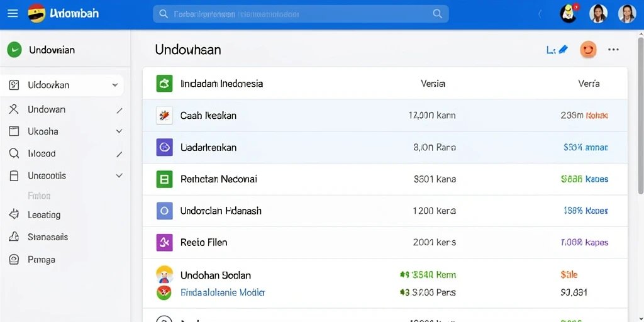Select the Indadam Inedomesia header text
This screenshot has height=322, width=644.
[x=221, y=84]
